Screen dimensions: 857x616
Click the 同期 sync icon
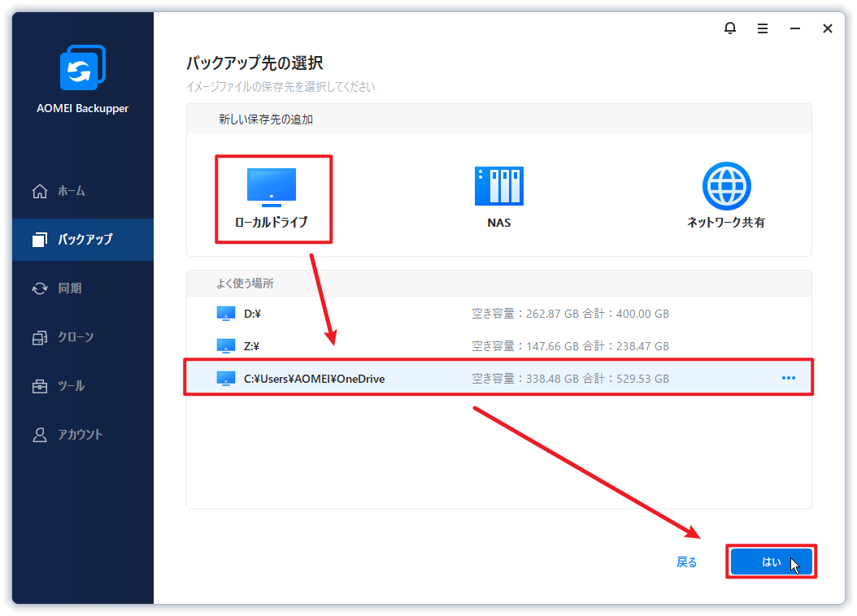40,288
